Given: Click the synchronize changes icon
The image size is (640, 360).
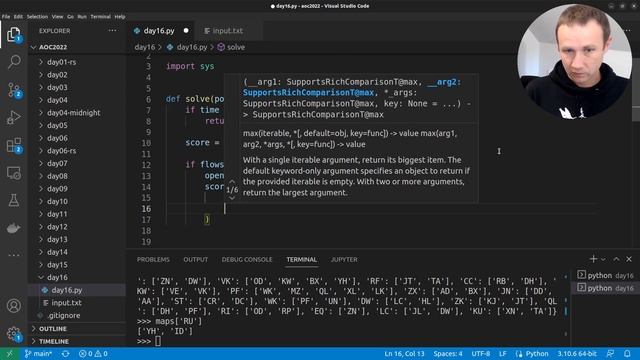Looking at the screenshot, I should 65,353.
